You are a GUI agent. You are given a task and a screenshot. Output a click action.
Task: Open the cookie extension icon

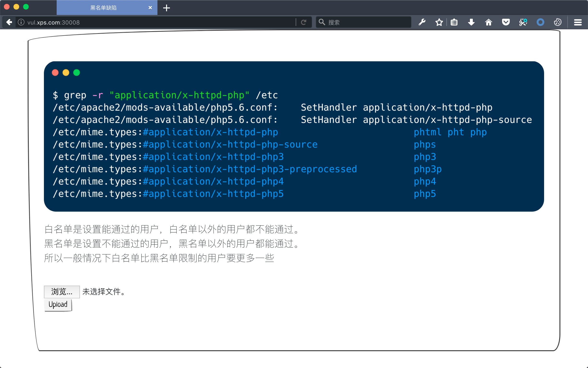[558, 22]
